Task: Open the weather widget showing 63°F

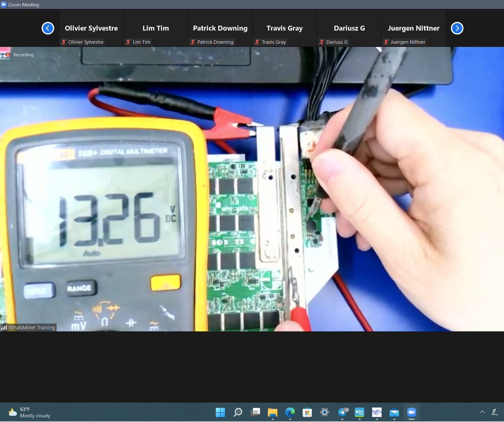Action: [29, 412]
